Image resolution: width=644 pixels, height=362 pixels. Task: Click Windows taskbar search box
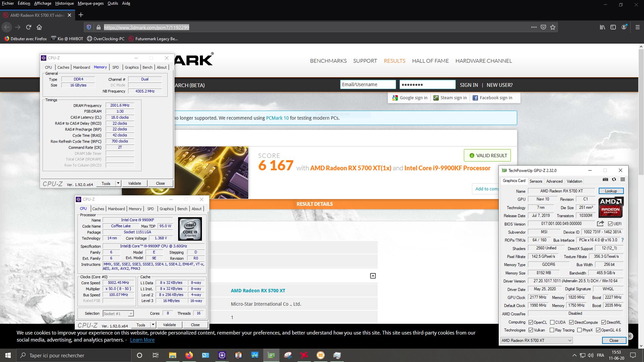click(x=74, y=355)
